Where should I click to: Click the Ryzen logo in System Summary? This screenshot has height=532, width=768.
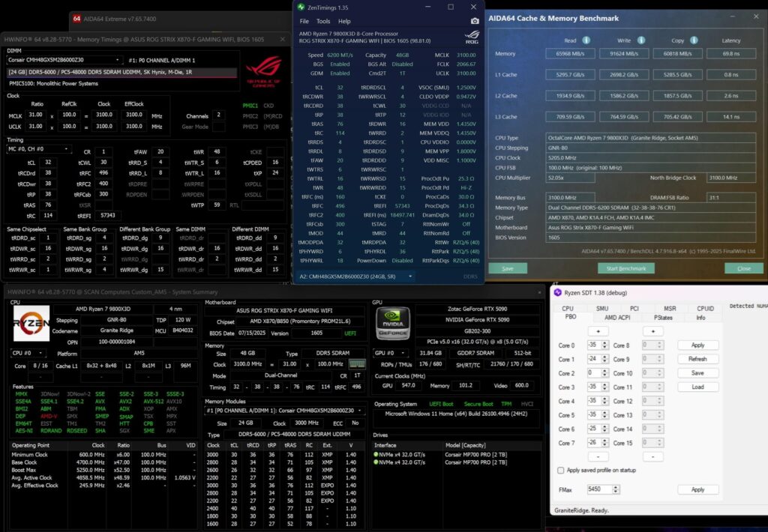point(31,323)
